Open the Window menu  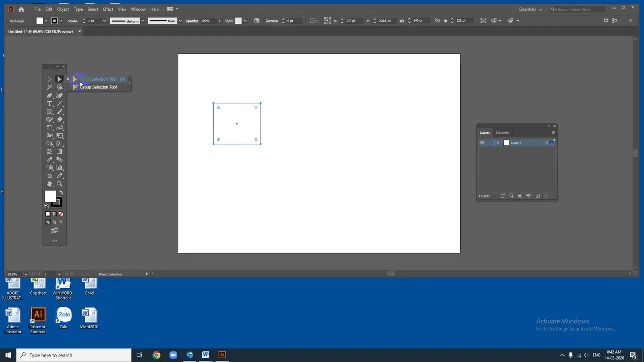pos(138,9)
